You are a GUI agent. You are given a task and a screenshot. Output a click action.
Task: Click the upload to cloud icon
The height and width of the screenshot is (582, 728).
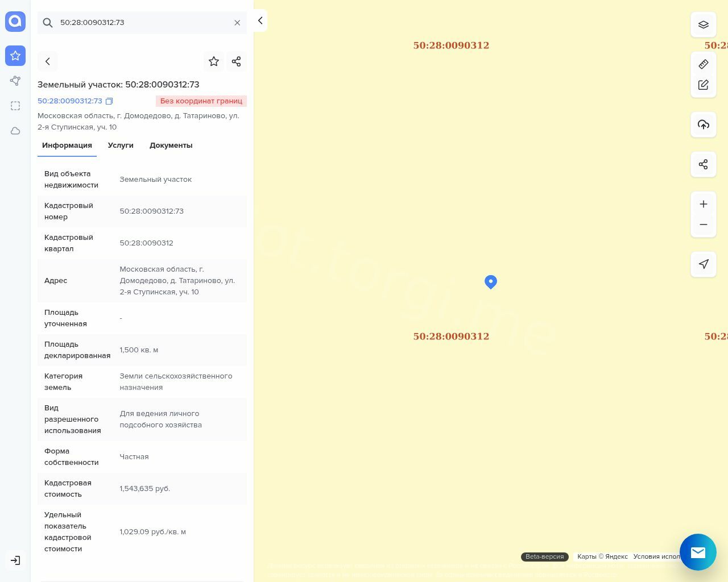(x=703, y=124)
